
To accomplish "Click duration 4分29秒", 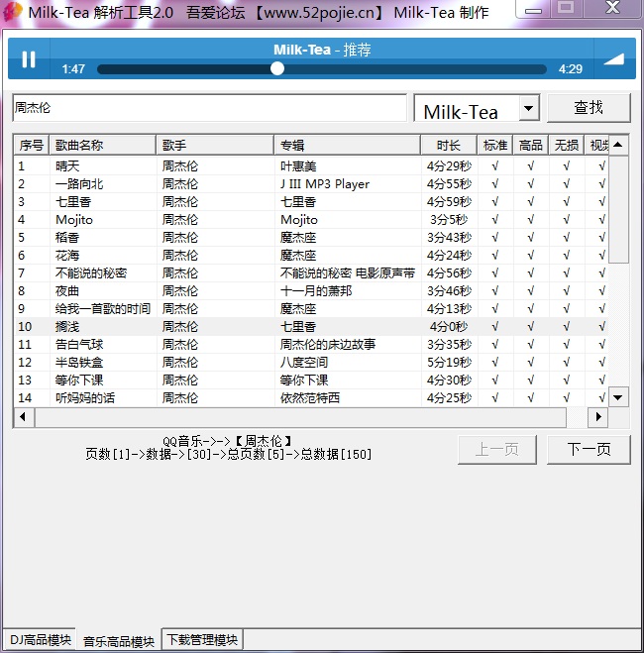I will (x=449, y=166).
